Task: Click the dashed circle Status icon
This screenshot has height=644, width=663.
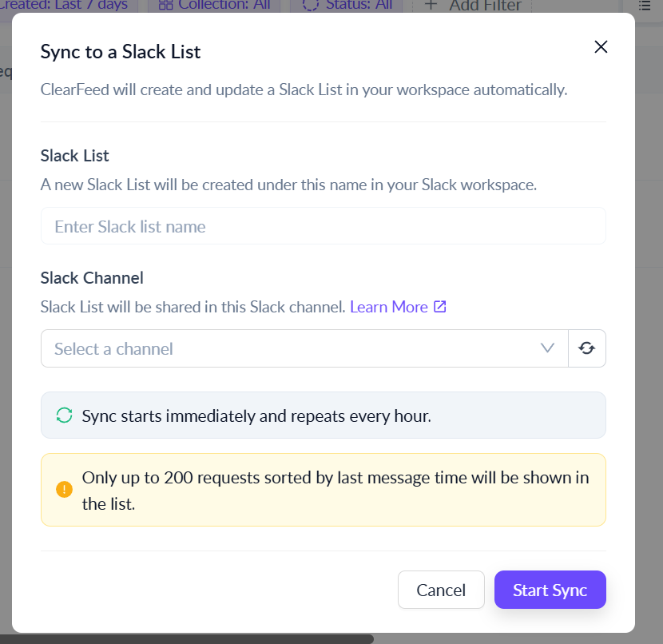Action: pos(311,6)
